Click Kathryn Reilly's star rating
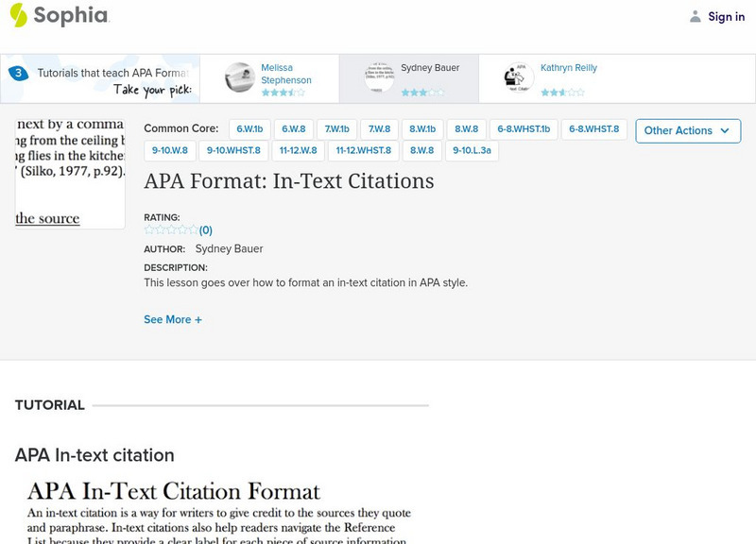 562,92
